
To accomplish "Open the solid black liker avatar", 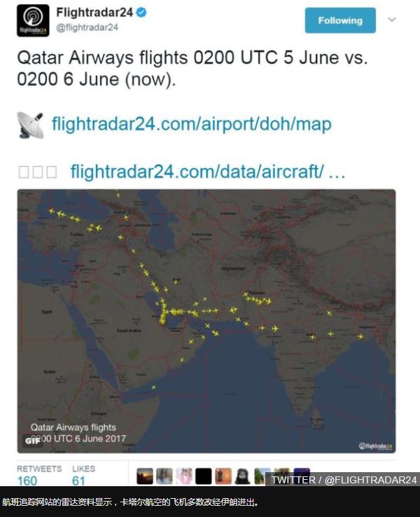I will pos(204,476).
